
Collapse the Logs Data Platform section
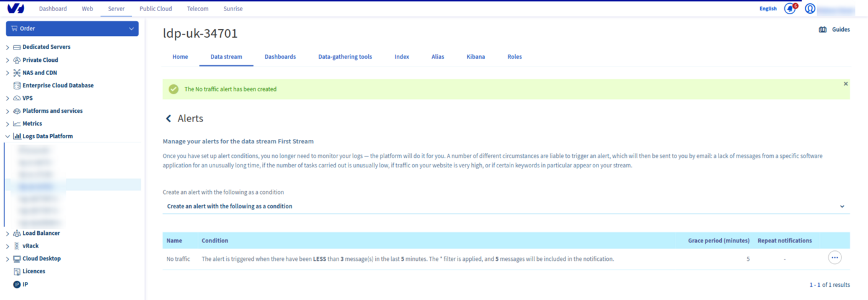[x=7, y=136]
